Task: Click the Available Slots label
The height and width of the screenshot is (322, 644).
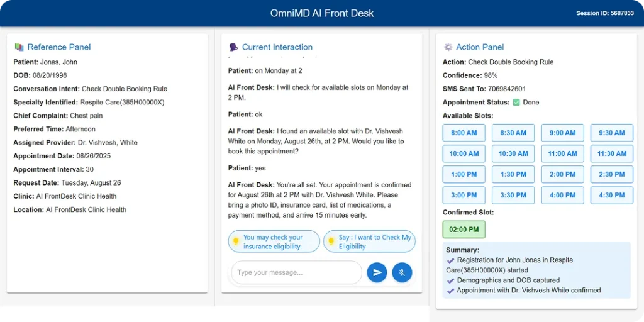Action: click(468, 116)
